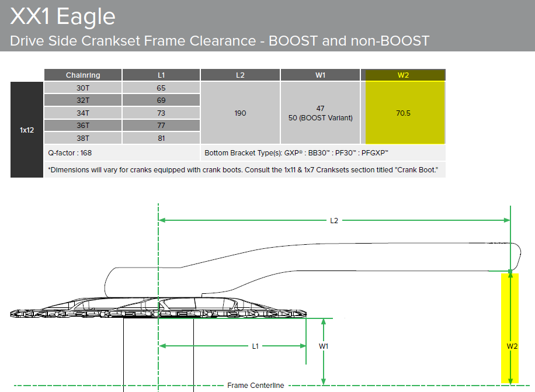Select the 'W2' label in the diagram
The height and width of the screenshot is (392, 535).
(512, 346)
